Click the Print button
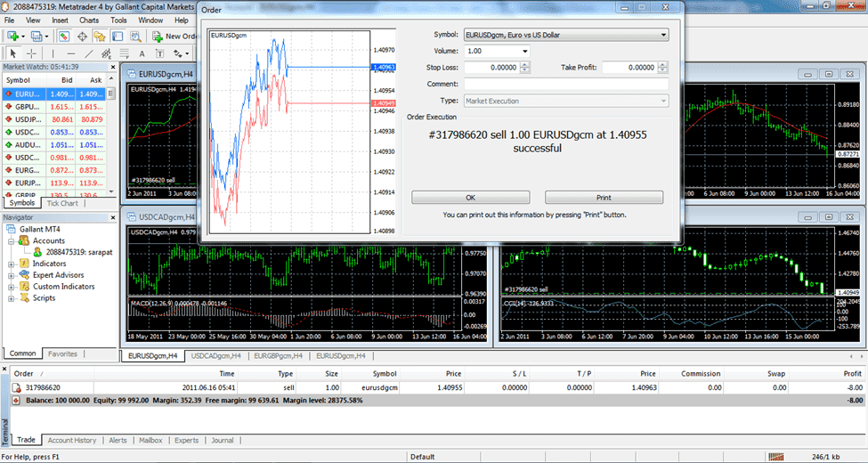 (604, 198)
